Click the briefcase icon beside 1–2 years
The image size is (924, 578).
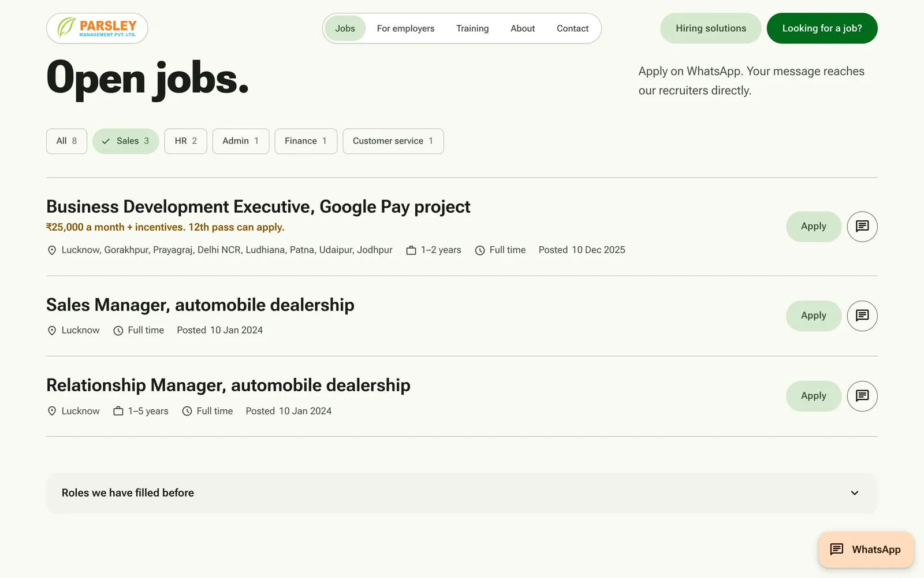411,250
